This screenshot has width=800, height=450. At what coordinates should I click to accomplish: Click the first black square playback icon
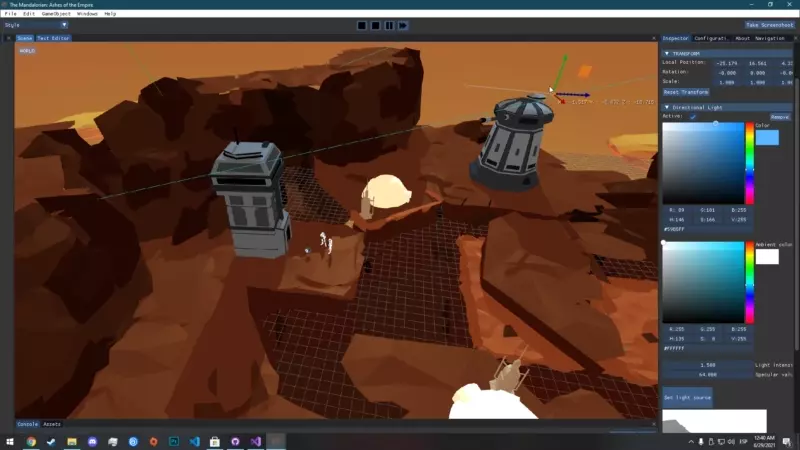tap(362, 25)
